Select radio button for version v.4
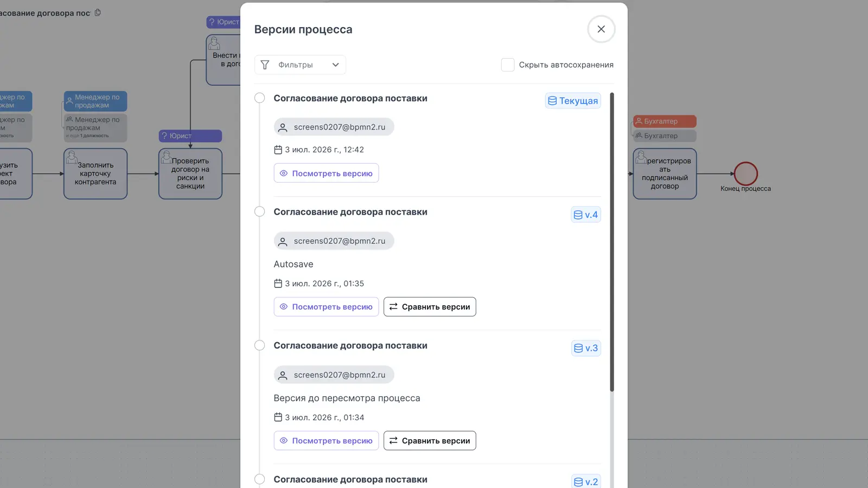This screenshot has width=868, height=488. pos(260,211)
